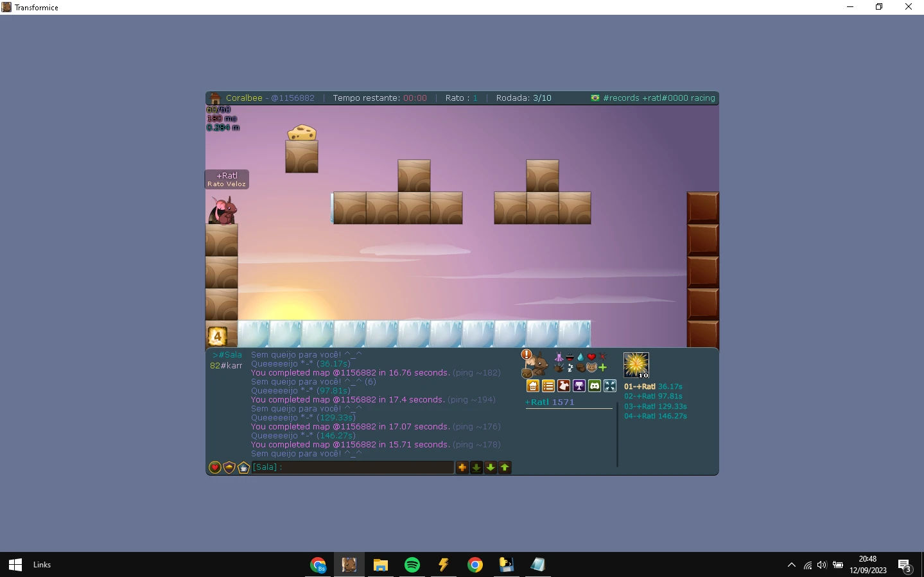The image size is (924, 577).
Task: Click the 15.71 seconds completion message
Action: [376, 445]
